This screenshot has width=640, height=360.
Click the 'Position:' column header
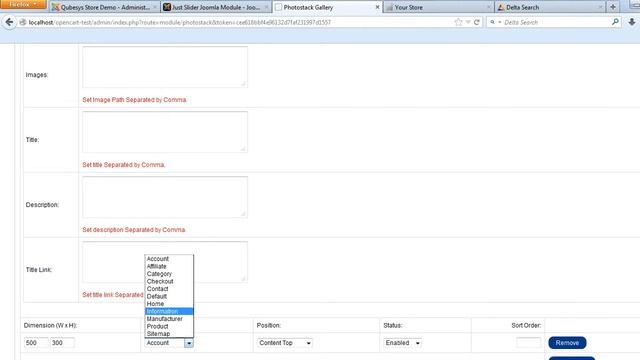tap(269, 325)
